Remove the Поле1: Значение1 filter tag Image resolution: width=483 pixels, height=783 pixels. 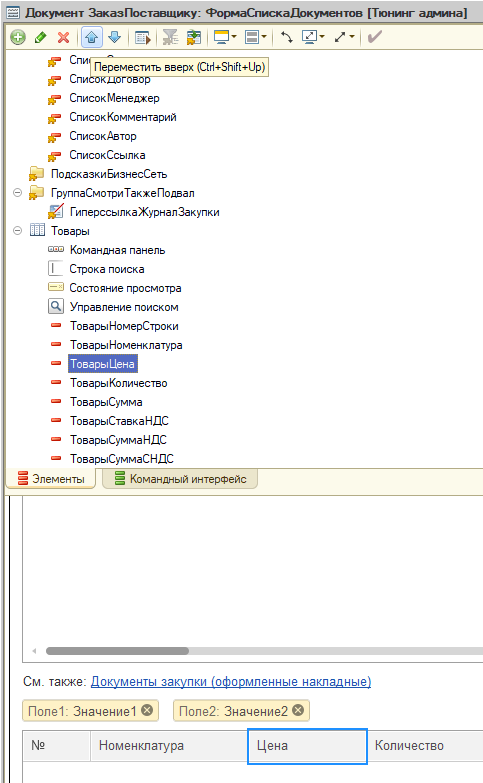tap(147, 710)
